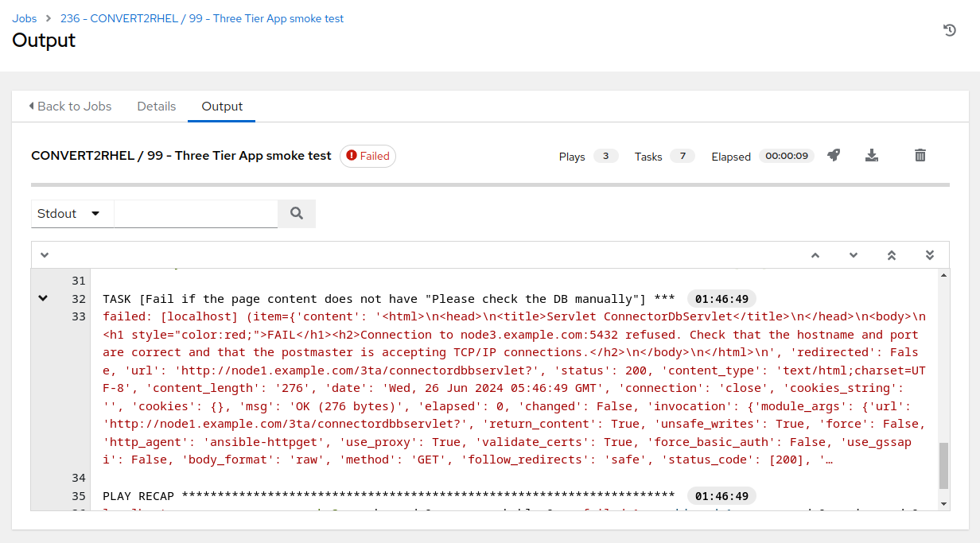Screen dimensions: 980x543
Task: Delete the job with the trash icon
Action: (x=920, y=156)
